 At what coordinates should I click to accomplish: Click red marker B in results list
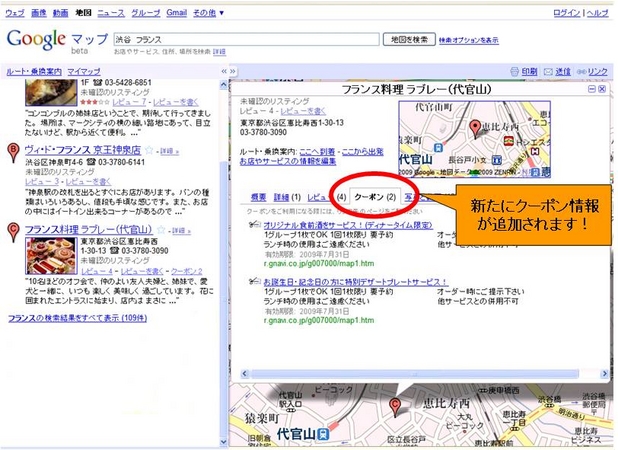point(12,151)
